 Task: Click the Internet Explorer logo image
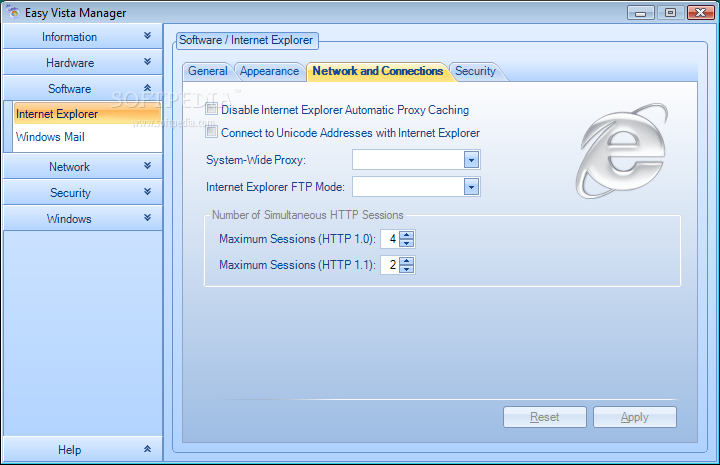point(622,151)
